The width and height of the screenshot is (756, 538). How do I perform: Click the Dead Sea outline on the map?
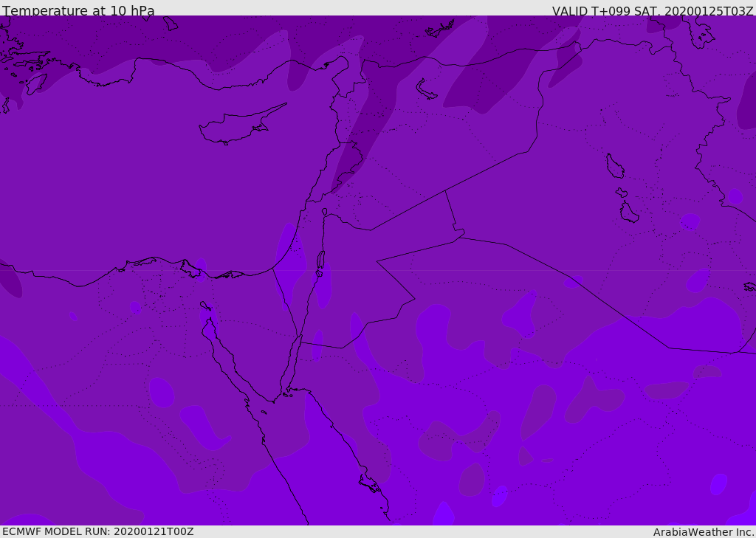coord(320,261)
